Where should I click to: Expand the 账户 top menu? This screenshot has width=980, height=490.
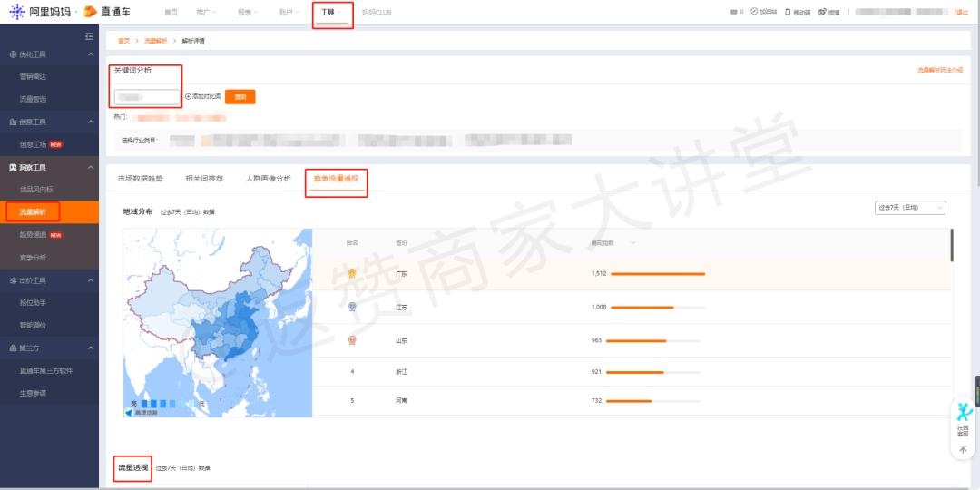pos(289,12)
